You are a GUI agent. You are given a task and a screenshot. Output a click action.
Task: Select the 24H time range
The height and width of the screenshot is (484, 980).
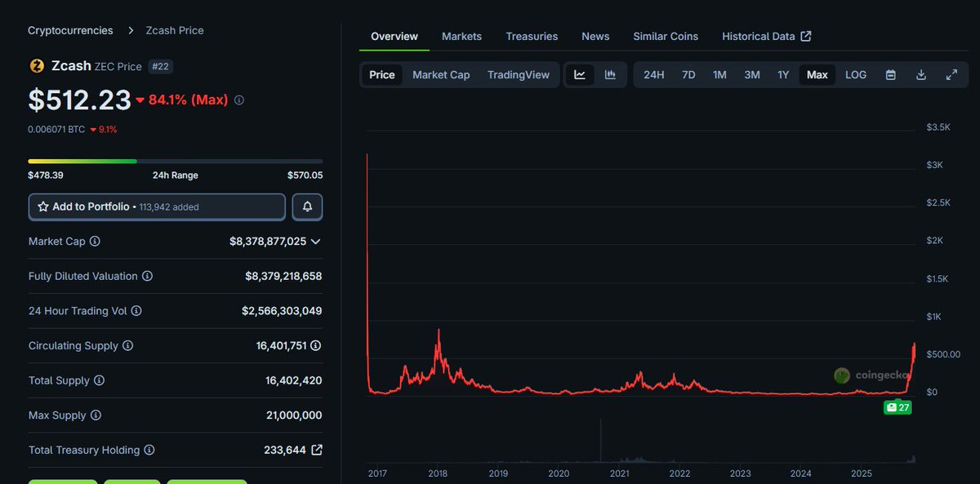click(654, 74)
